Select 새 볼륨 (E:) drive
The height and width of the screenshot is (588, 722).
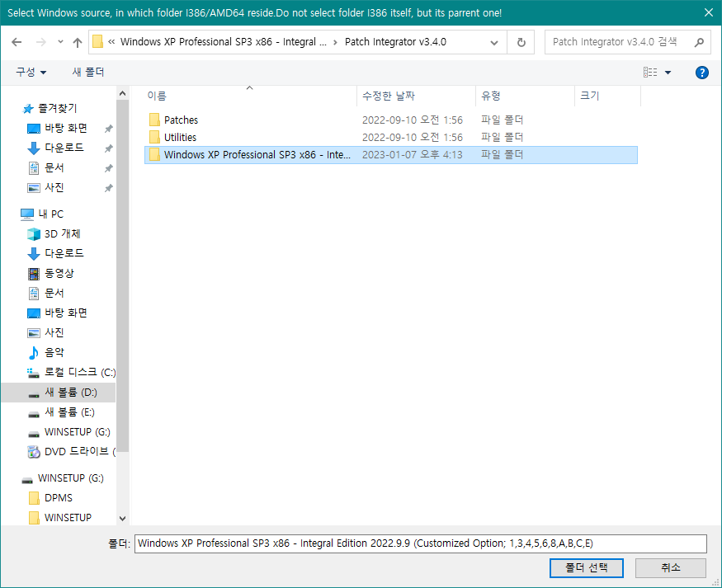click(61, 412)
